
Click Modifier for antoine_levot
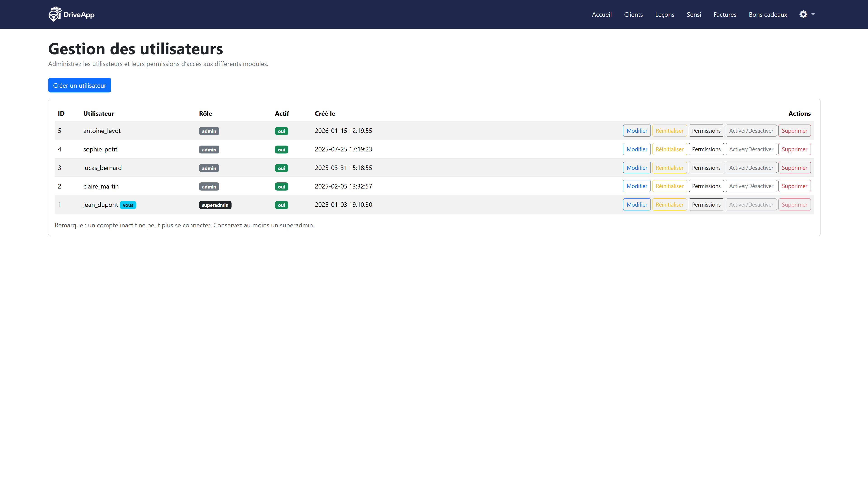point(636,131)
